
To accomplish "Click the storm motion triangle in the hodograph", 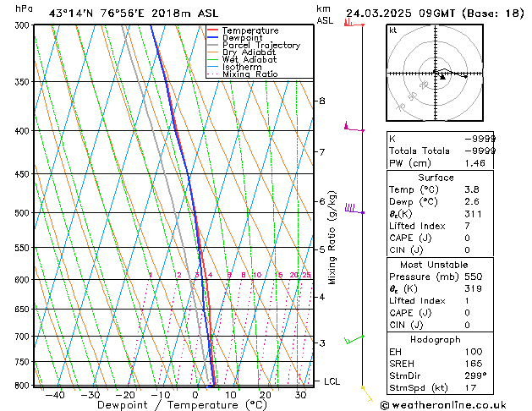I will click(442, 77).
